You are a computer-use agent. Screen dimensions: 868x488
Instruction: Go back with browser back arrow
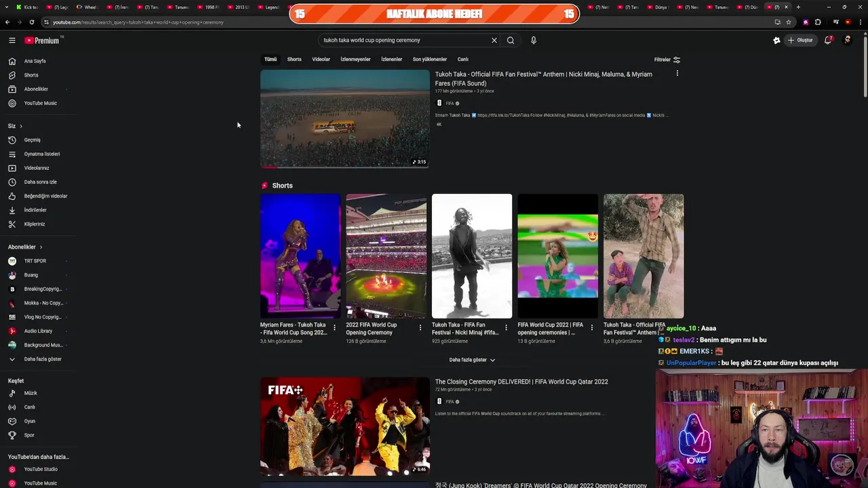click(x=7, y=22)
